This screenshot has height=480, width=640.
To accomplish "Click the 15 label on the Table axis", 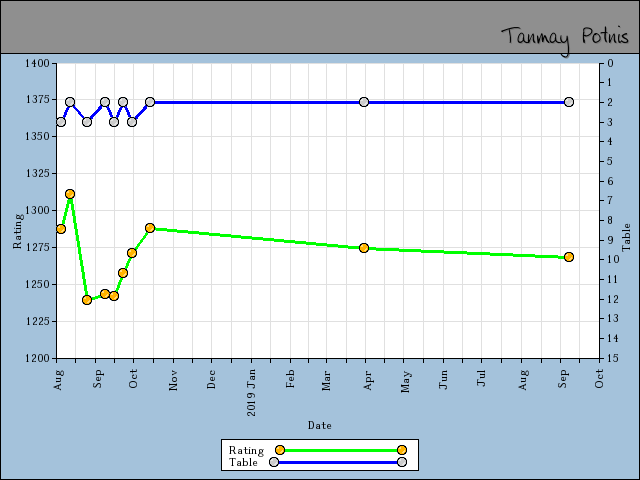I will (x=613, y=358).
